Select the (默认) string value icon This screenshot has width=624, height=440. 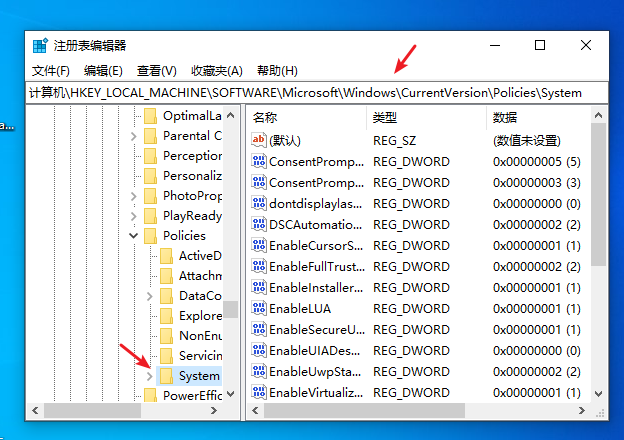[259, 141]
